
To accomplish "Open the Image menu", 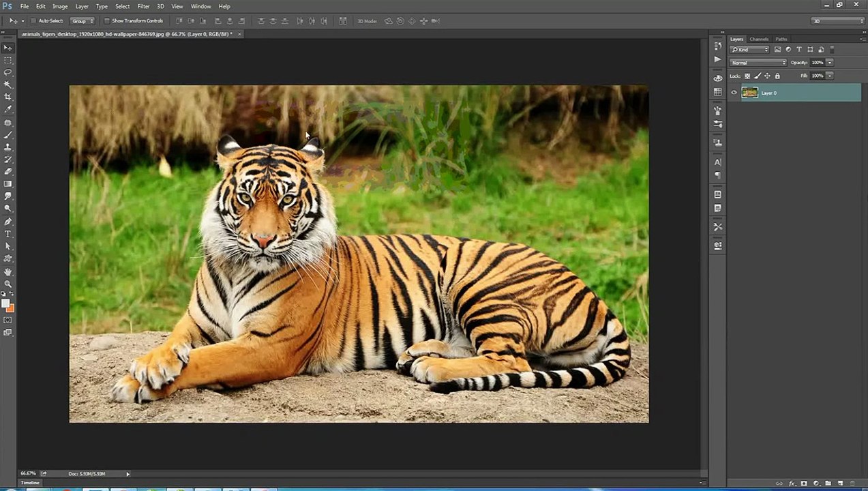I will (60, 6).
